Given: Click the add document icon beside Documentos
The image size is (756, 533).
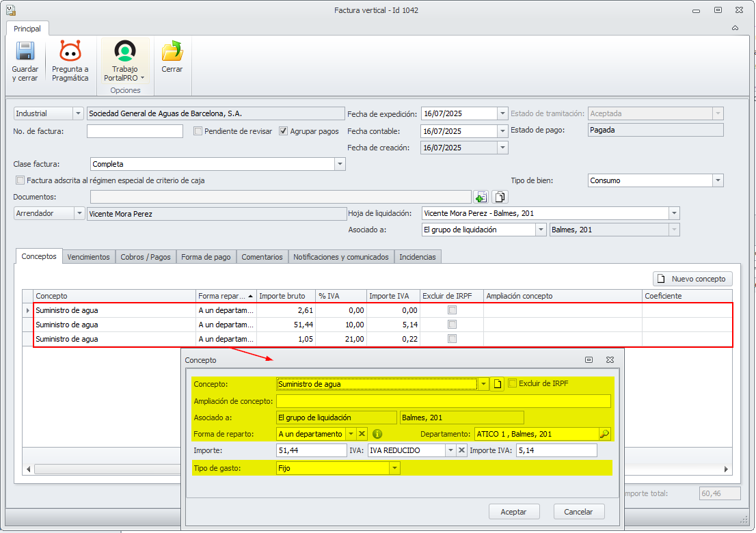Looking at the screenshot, I should [x=481, y=197].
